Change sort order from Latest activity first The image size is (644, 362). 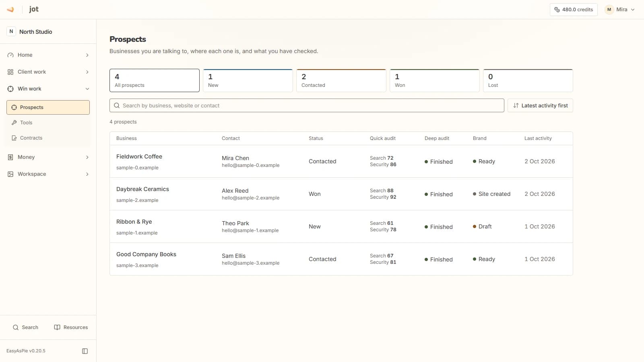coord(540,105)
